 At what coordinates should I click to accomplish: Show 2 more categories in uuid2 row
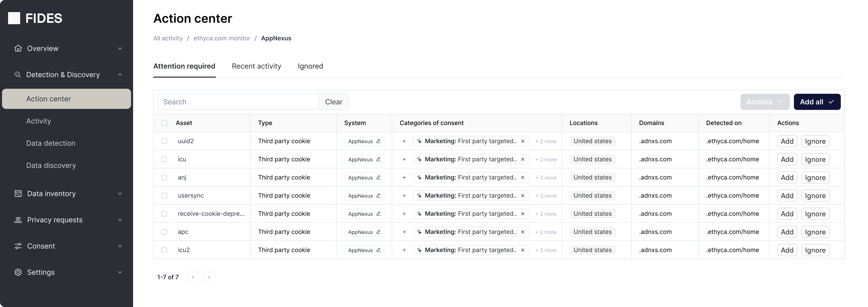546,142
